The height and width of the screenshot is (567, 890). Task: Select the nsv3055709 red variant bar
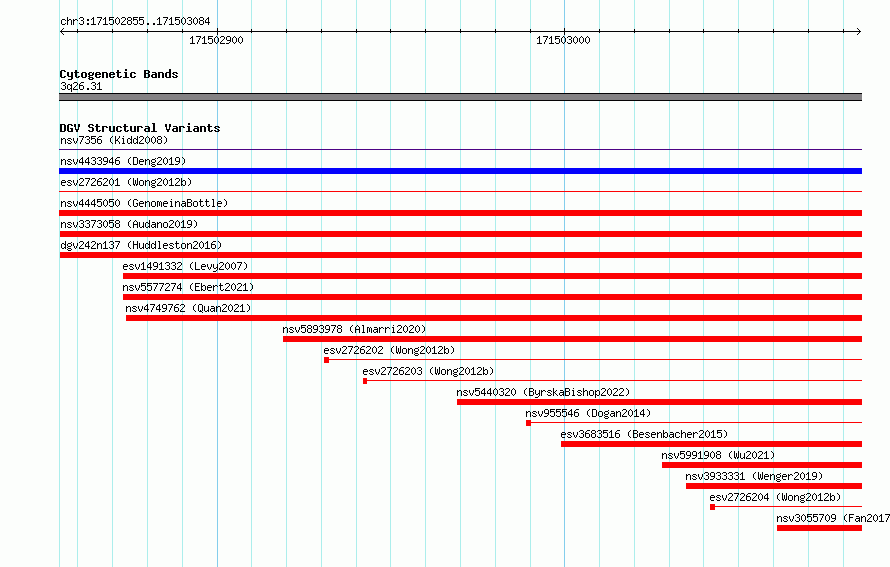819,528
